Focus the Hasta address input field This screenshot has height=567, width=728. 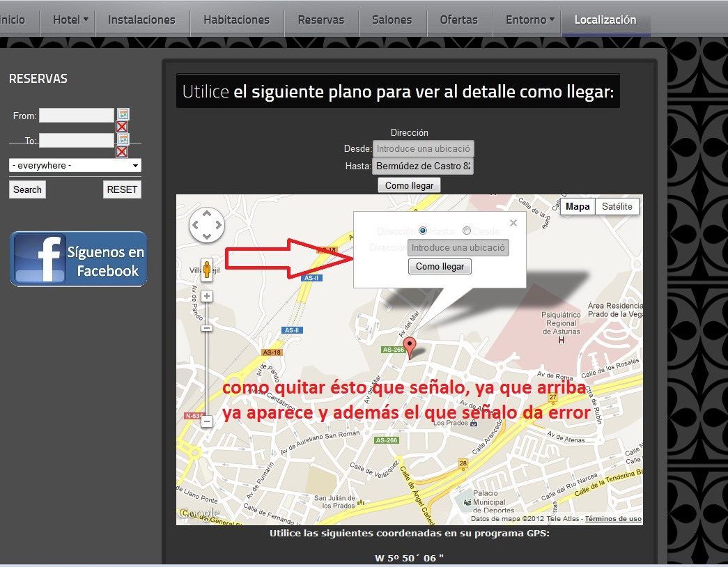click(423, 166)
